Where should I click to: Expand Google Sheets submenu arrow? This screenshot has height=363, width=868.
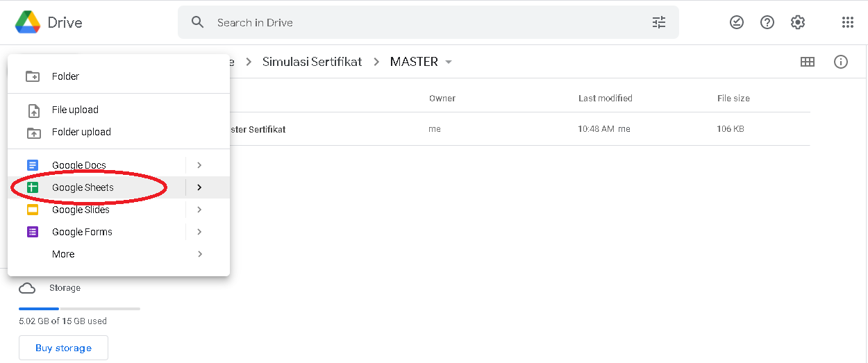[x=199, y=187]
